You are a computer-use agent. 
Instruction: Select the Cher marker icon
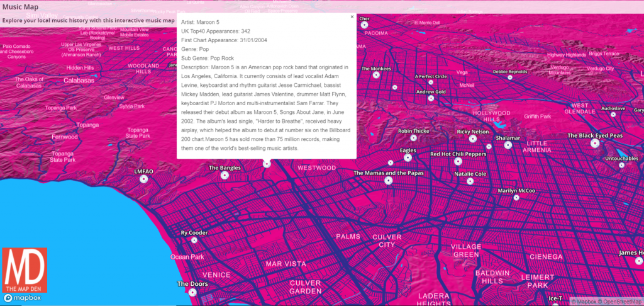click(364, 25)
